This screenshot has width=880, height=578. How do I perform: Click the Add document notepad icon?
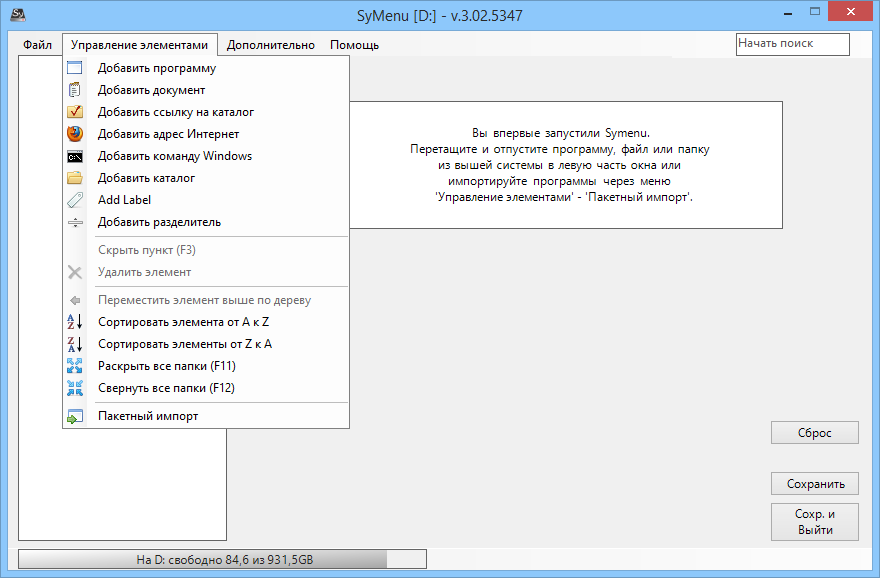point(75,90)
